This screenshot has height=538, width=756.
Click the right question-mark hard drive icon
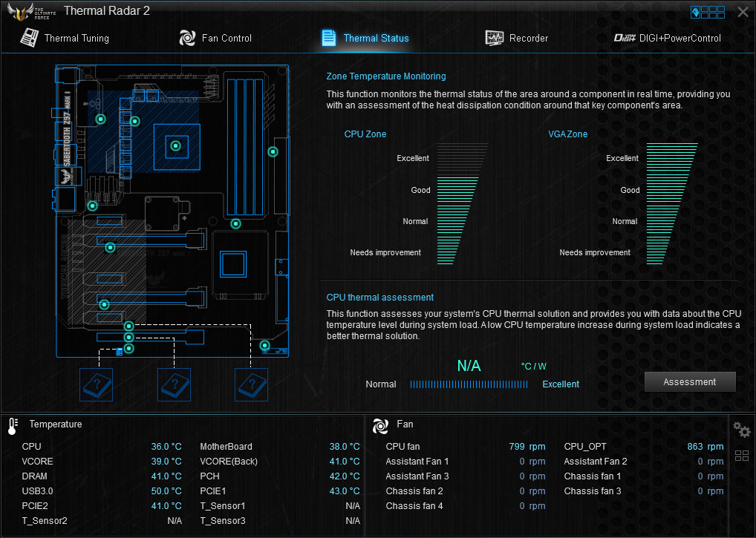point(251,384)
